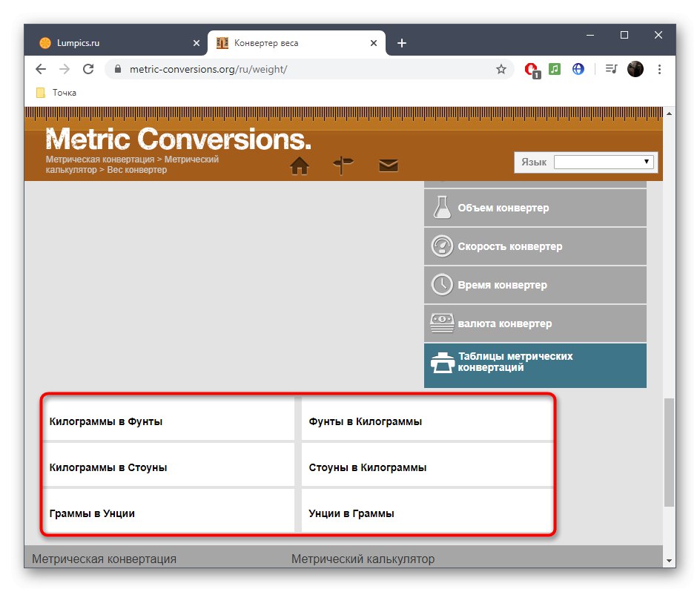
Task: Click the signpost sitemap icon
Action: pyautogui.click(x=343, y=165)
